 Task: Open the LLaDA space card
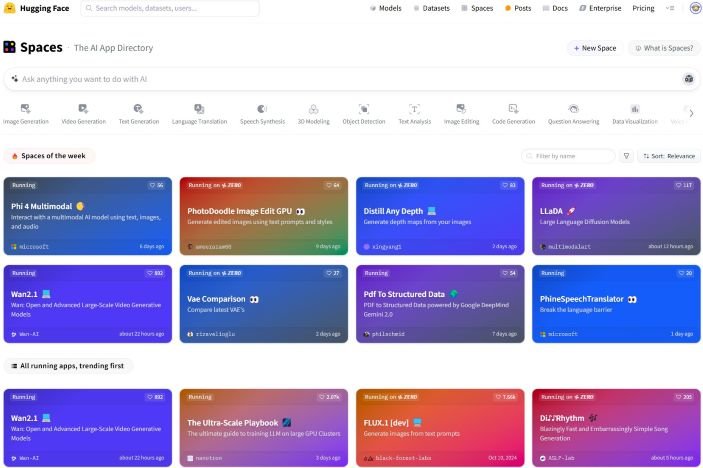[x=616, y=216]
